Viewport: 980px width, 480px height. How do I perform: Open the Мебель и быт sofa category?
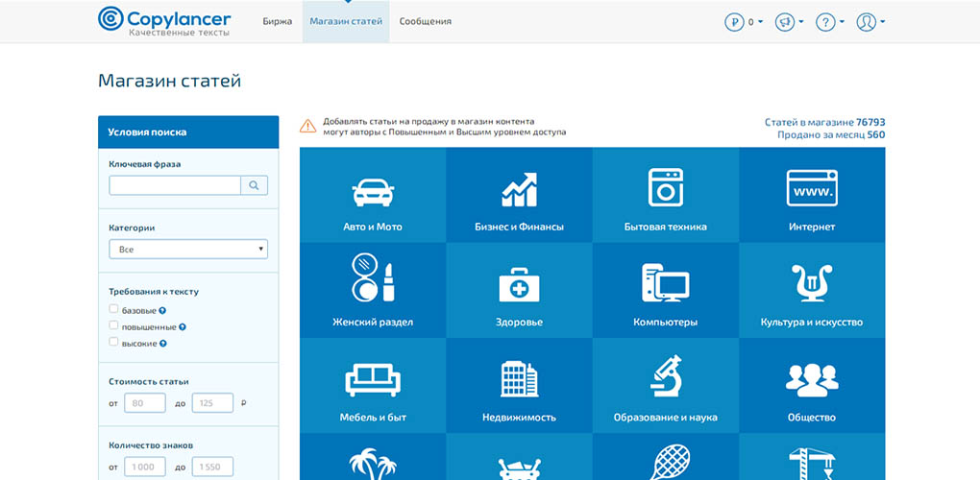point(373,385)
